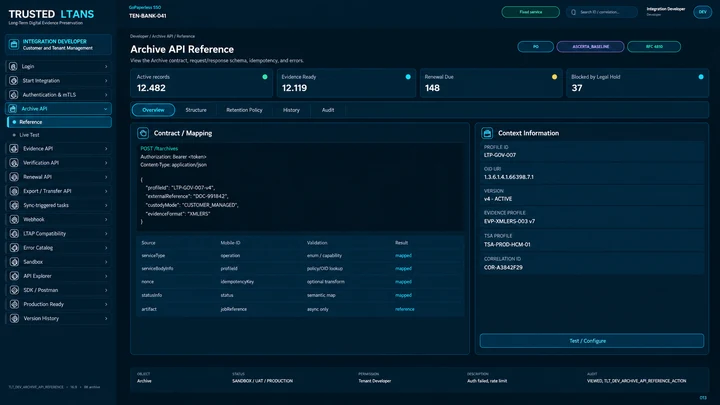Click the Sync-triggered tasks icon
The image size is (720, 405).
[x=14, y=205]
